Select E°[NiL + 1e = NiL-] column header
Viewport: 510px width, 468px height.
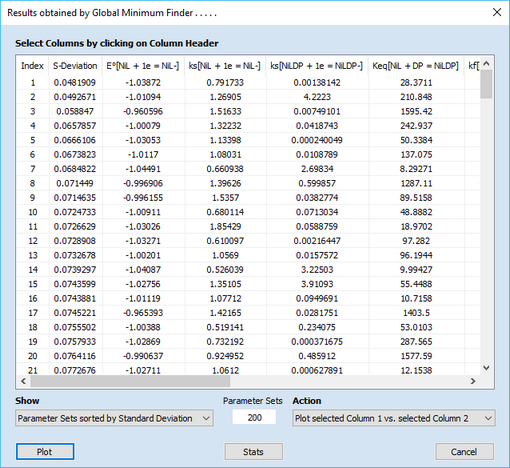(143, 66)
